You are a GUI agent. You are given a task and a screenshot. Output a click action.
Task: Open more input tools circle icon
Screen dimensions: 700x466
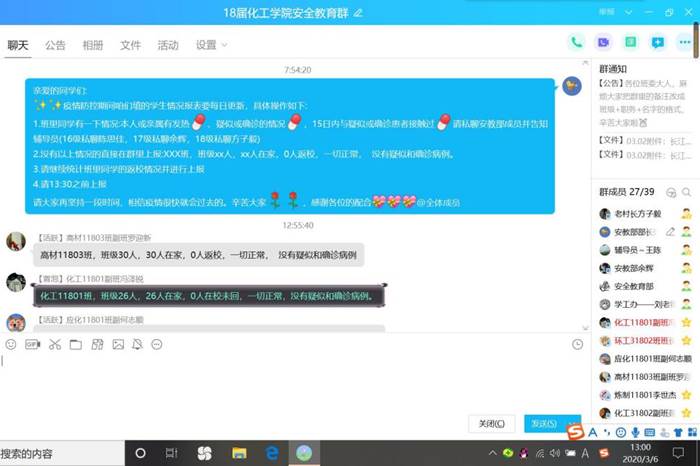click(x=157, y=344)
